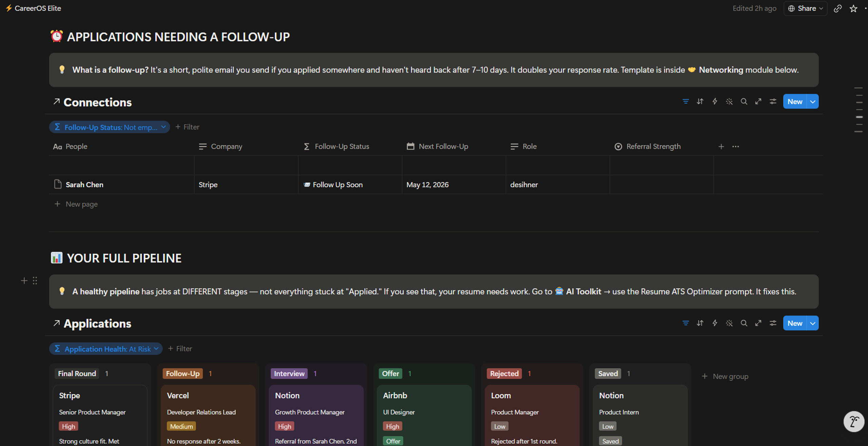This screenshot has height=446, width=868.
Task: Open the Role column header menu
Action: (x=558, y=147)
